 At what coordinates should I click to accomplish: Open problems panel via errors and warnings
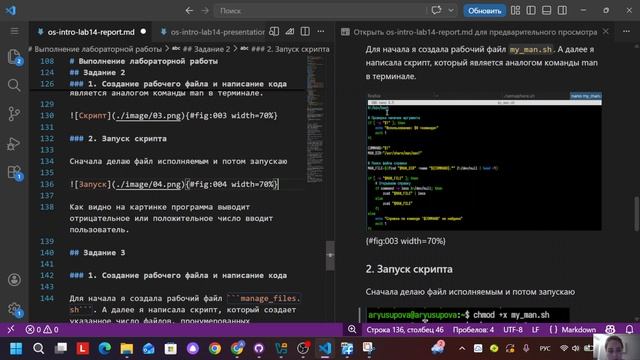coord(42,329)
